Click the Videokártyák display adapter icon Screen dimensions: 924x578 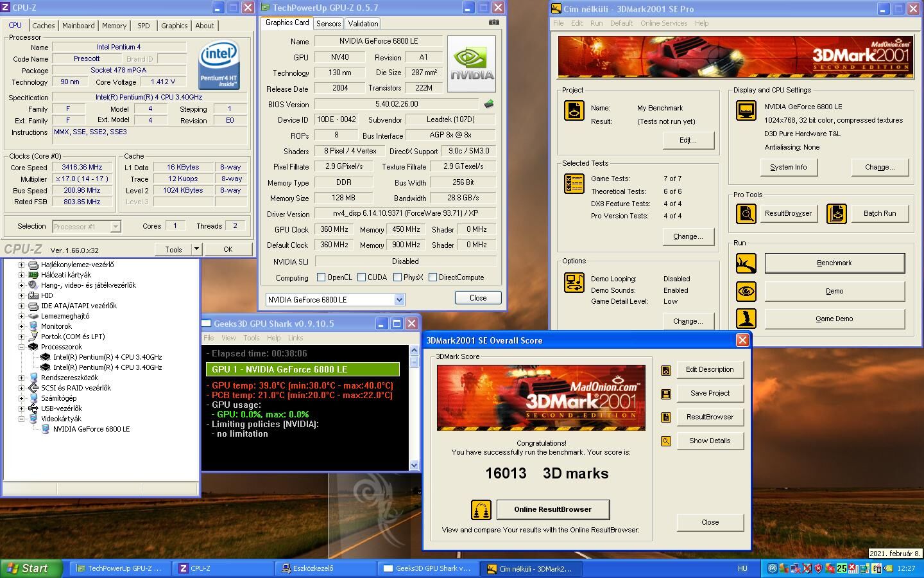point(33,419)
